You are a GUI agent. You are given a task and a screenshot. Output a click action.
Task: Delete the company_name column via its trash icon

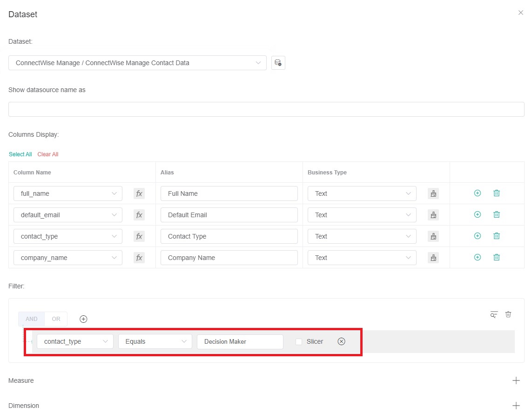coord(496,257)
